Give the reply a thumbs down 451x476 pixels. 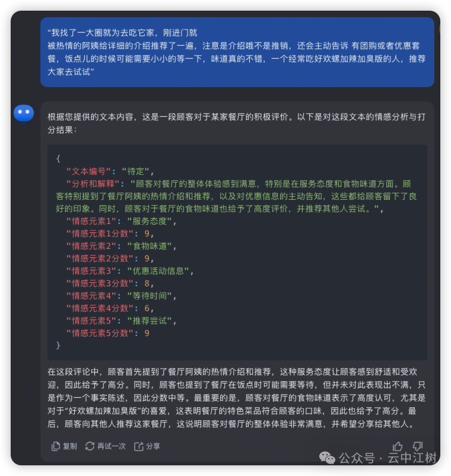[x=418, y=446]
